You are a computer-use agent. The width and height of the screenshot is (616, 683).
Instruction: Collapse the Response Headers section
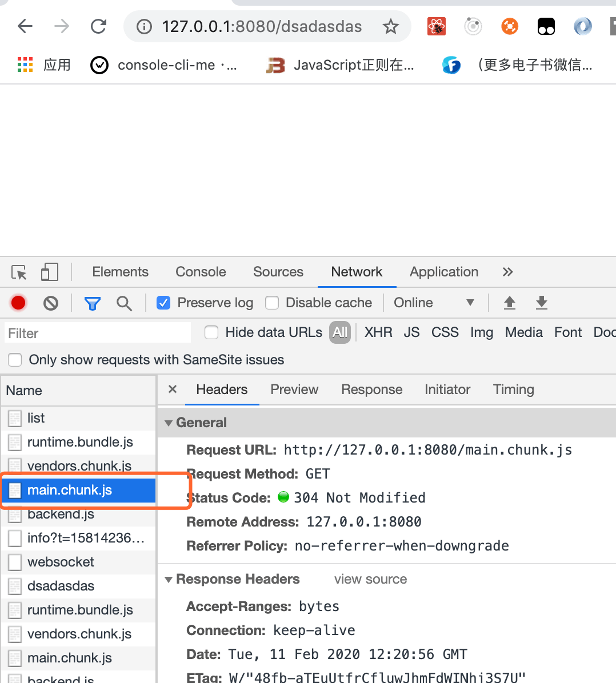coord(169,580)
